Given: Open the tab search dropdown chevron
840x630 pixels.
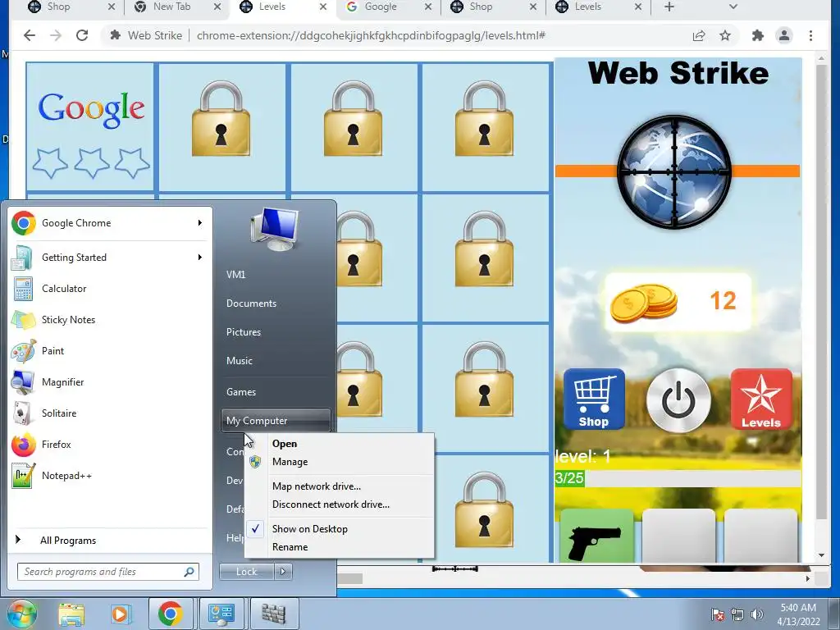Looking at the screenshot, I should click(733, 7).
